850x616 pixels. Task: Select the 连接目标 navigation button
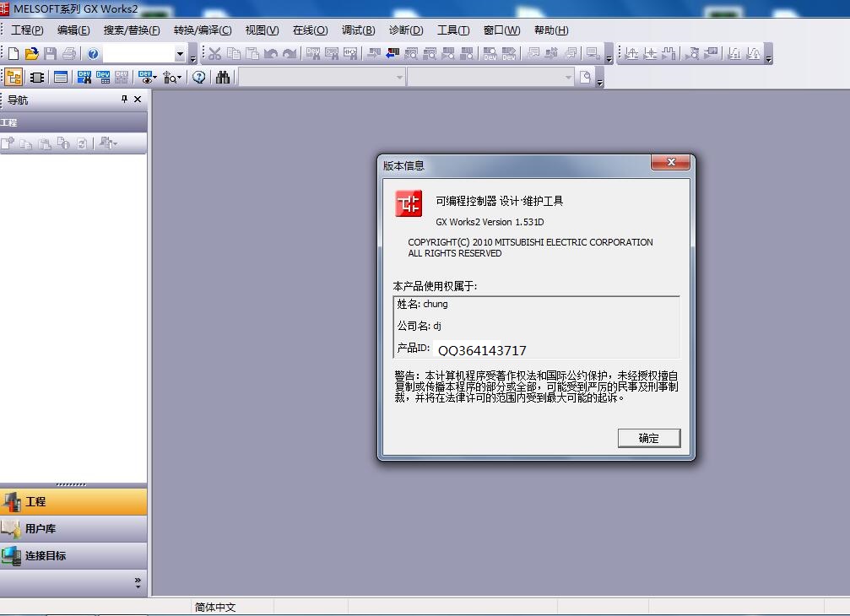pyautogui.click(x=46, y=556)
